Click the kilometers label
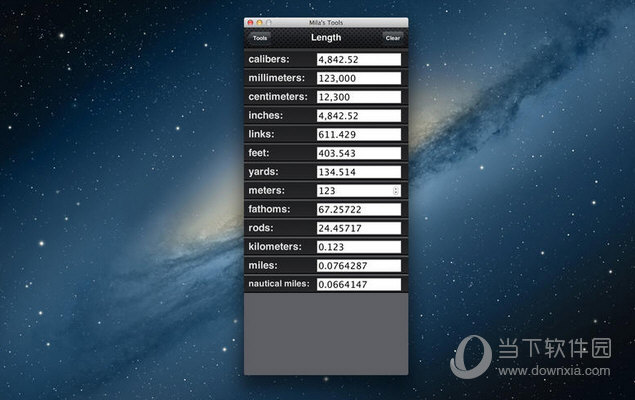This screenshot has width=635, height=400. point(275,247)
